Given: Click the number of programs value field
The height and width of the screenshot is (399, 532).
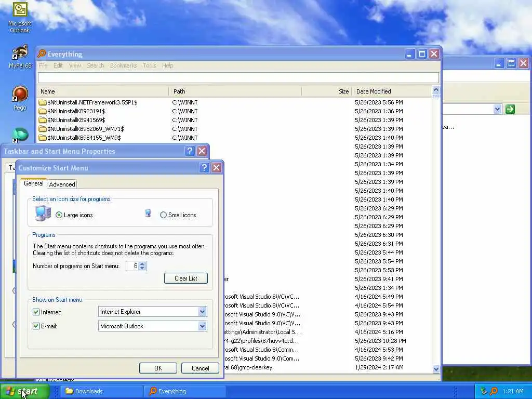Looking at the screenshot, I should (x=132, y=266).
